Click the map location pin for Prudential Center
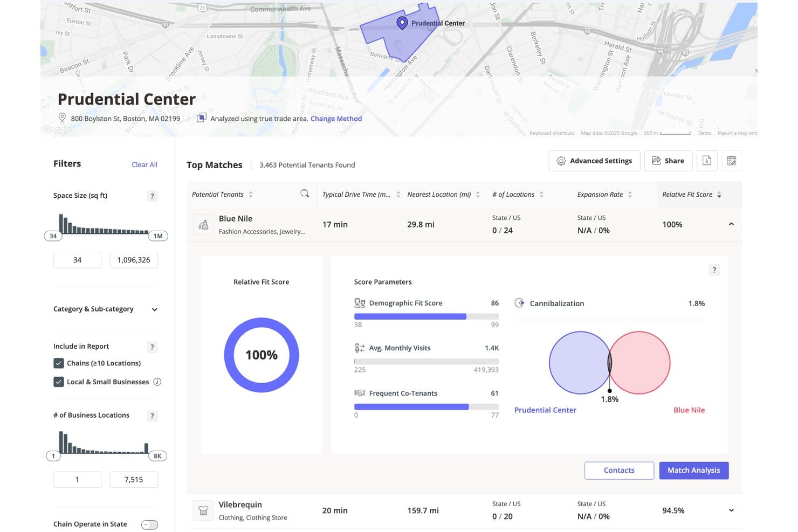 point(402,23)
